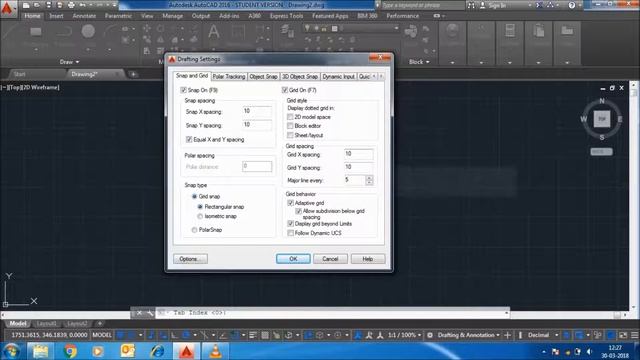The image size is (640, 360).
Task: Select the Text tool in Annotation panel
Action: click(x=213, y=32)
